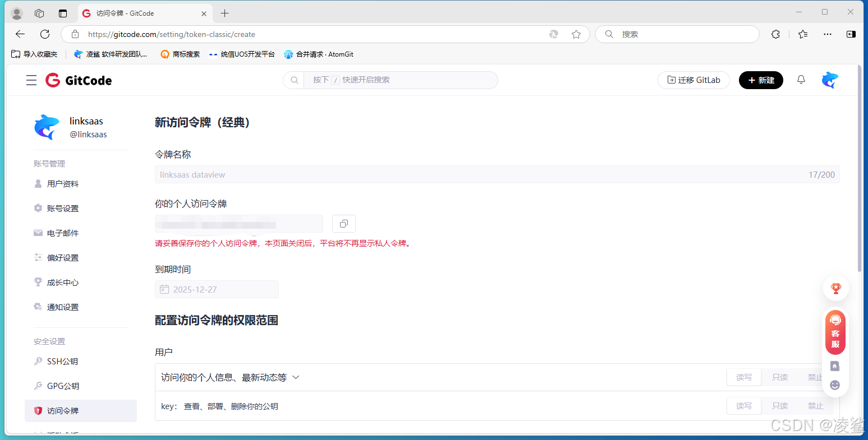This screenshot has width=868, height=440.
Task: Click the 迁移 GitLab button
Action: pos(694,80)
